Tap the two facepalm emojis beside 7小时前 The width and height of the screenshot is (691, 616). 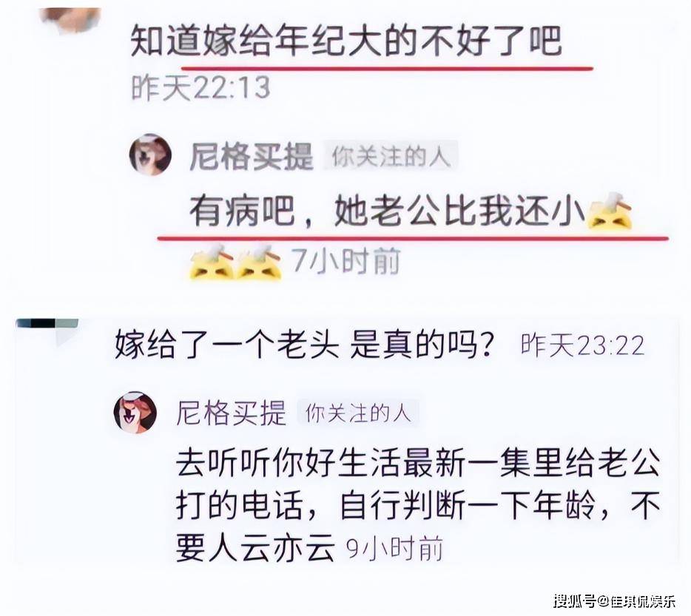click(x=235, y=263)
